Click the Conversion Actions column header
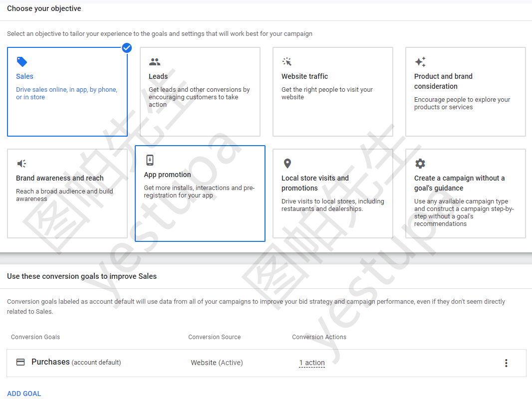 319,337
